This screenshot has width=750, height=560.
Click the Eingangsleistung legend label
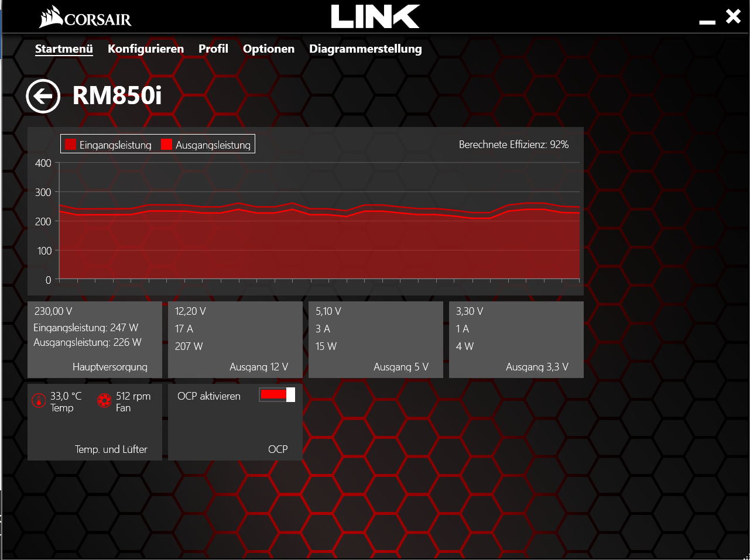[x=115, y=145]
